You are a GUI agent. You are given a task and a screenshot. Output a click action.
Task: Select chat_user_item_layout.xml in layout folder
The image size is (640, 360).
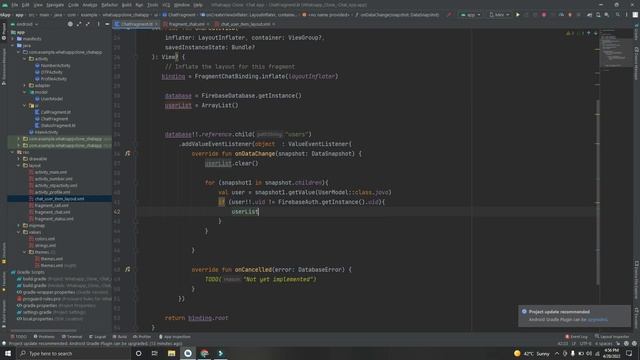(59, 199)
